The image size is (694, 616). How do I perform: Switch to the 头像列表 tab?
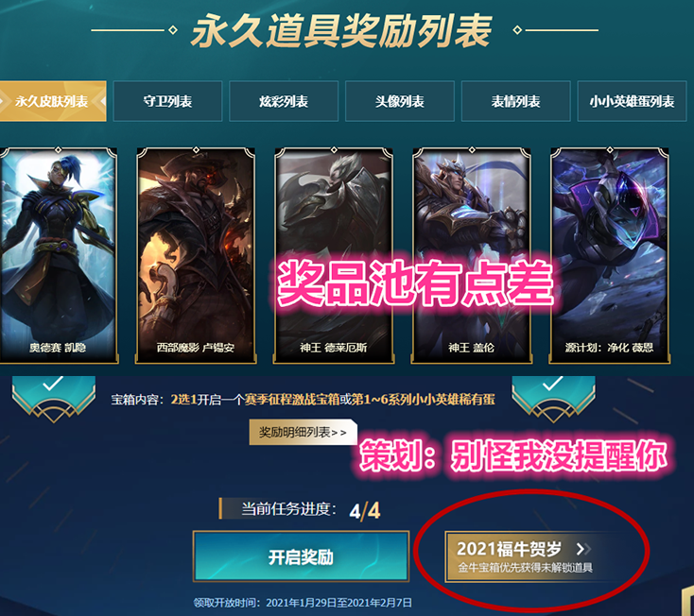point(400,101)
